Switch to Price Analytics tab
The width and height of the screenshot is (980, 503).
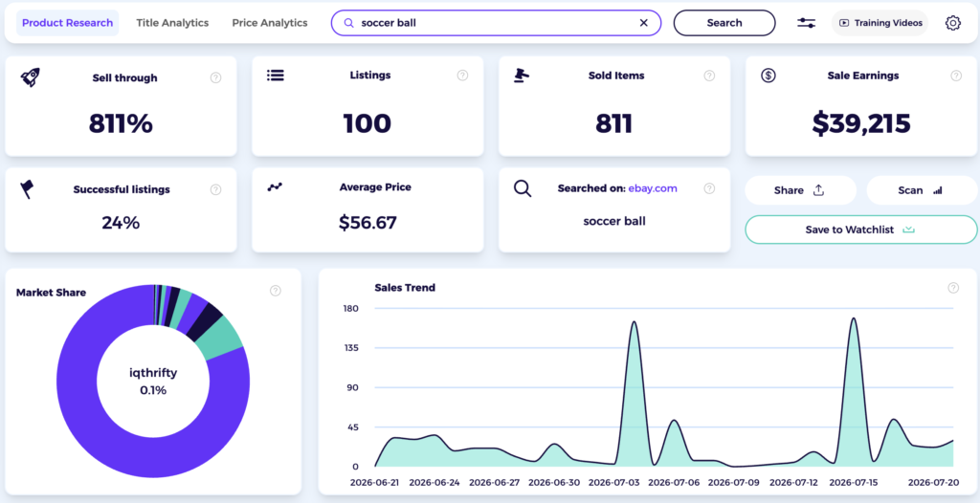(x=270, y=23)
